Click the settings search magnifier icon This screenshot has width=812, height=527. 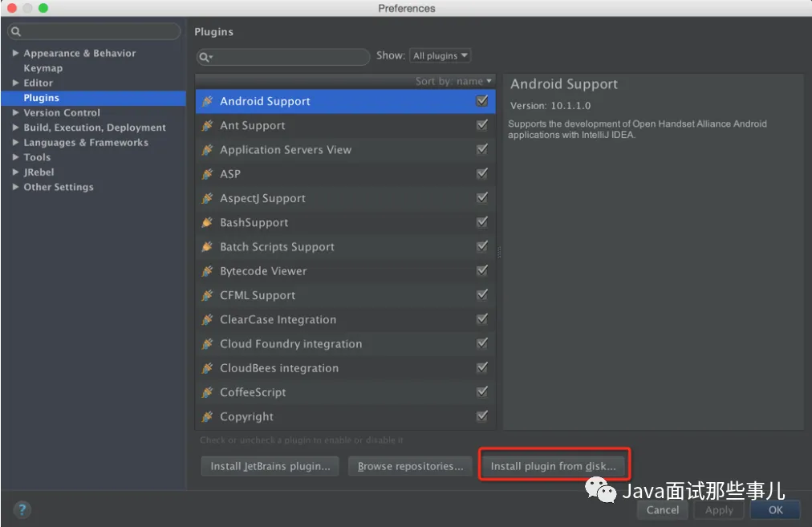point(16,31)
